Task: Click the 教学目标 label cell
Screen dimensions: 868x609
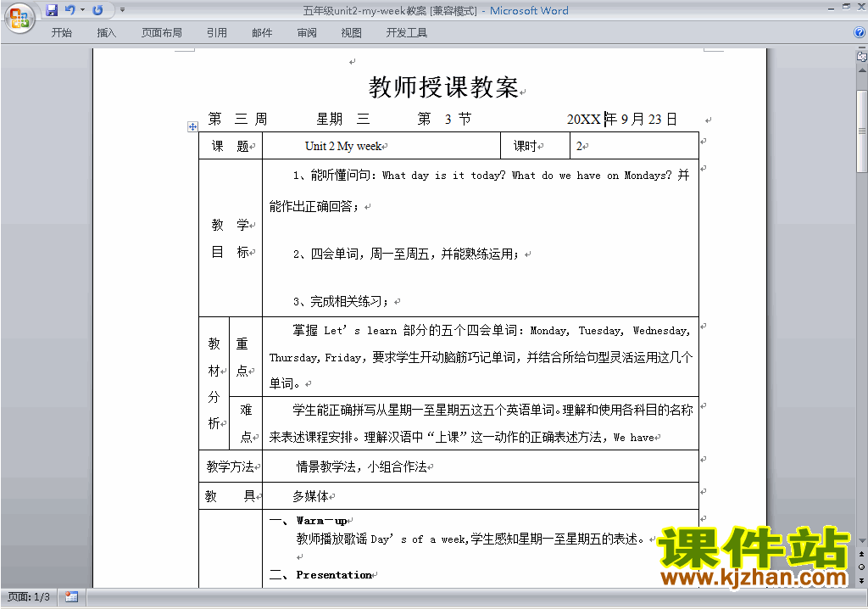Action: tap(231, 238)
